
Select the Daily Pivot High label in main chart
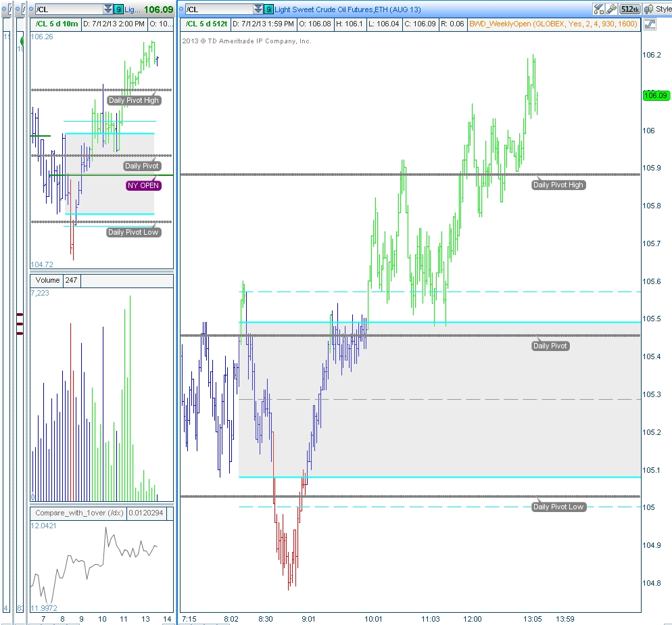click(558, 185)
